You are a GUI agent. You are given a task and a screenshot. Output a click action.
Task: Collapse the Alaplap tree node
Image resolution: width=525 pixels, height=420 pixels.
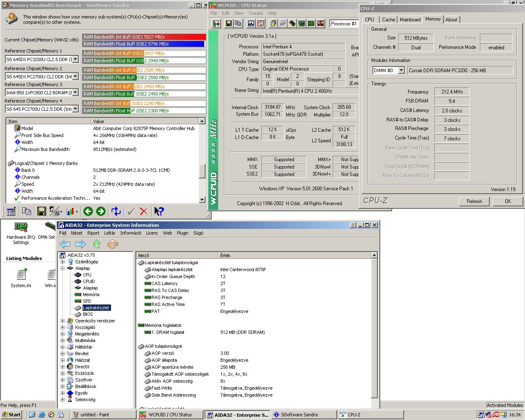[62, 268]
